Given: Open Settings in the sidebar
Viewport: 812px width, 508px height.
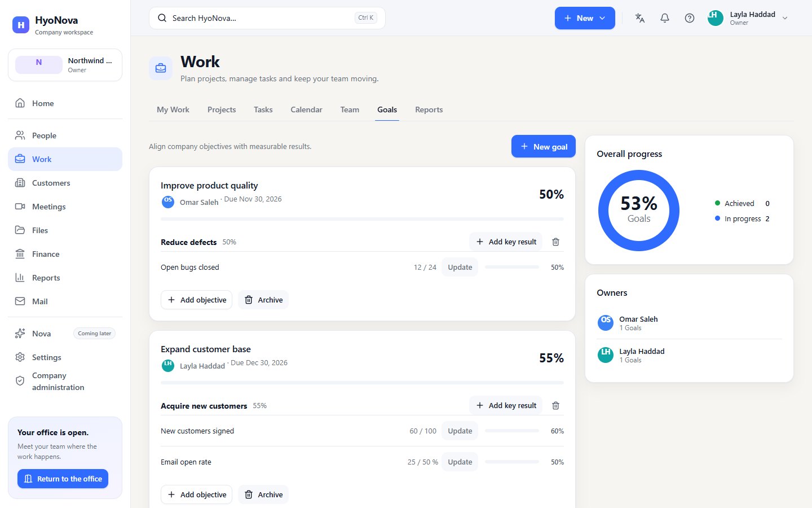Looking at the screenshot, I should 65,357.
